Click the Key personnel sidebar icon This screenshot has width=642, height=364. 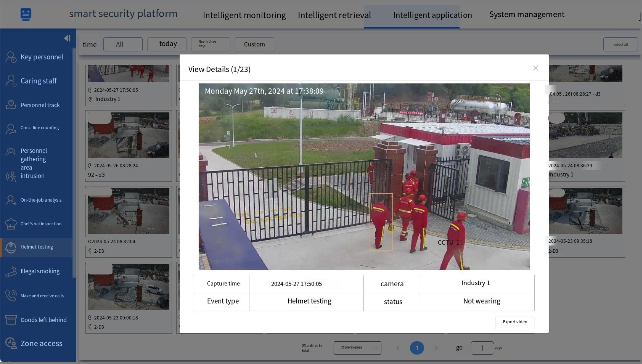click(11, 57)
